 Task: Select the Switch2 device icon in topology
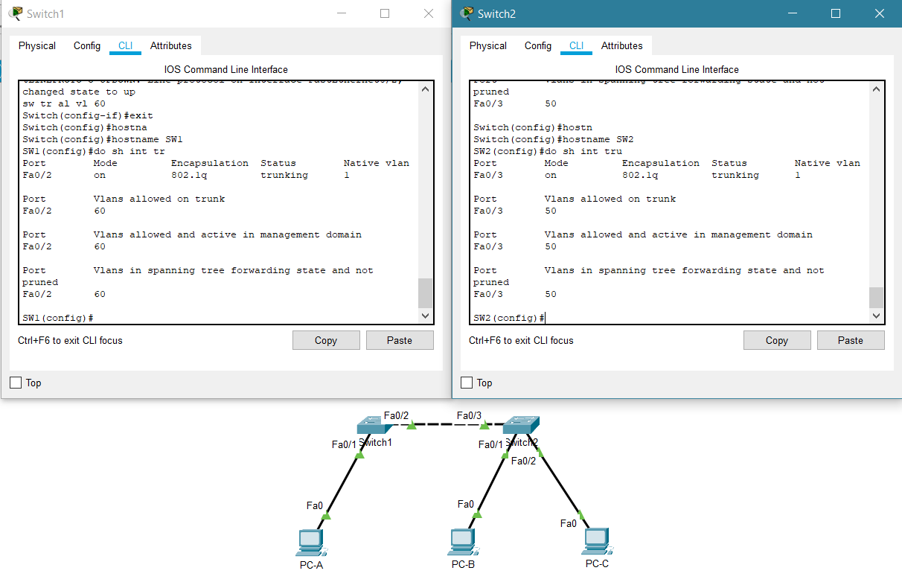[520, 426]
